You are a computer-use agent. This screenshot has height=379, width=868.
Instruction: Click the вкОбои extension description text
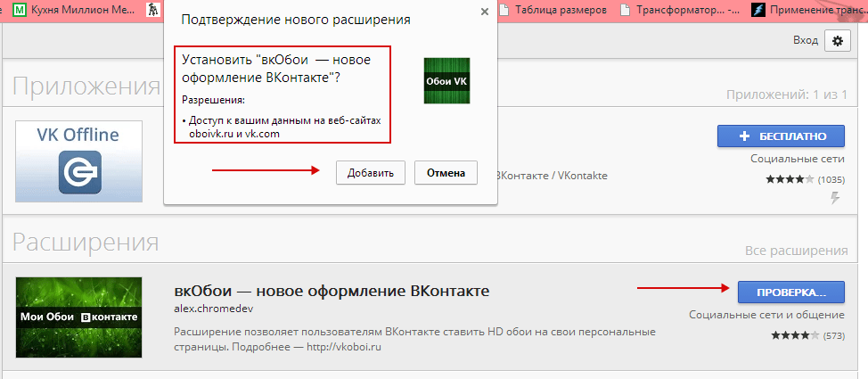(x=415, y=340)
